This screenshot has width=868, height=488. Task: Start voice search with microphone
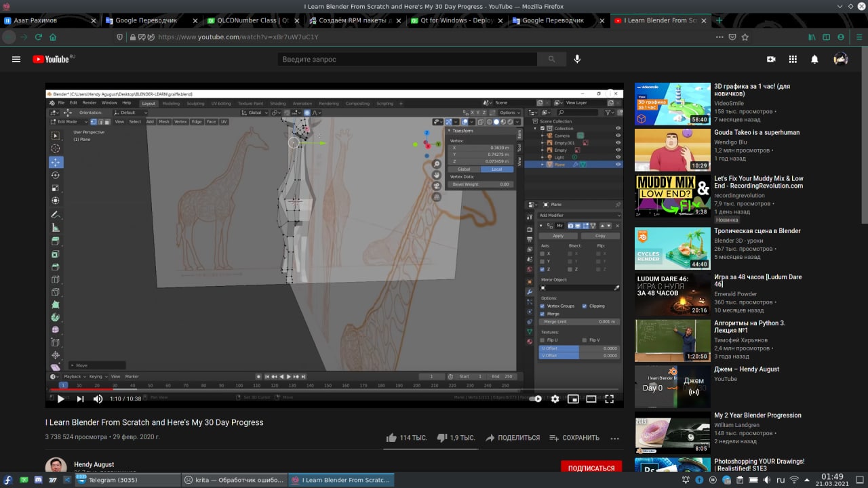coord(577,59)
